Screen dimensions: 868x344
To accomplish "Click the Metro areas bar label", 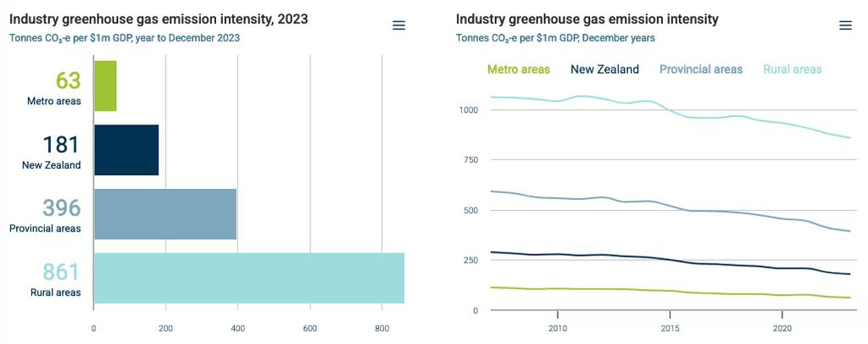I will click(54, 102).
